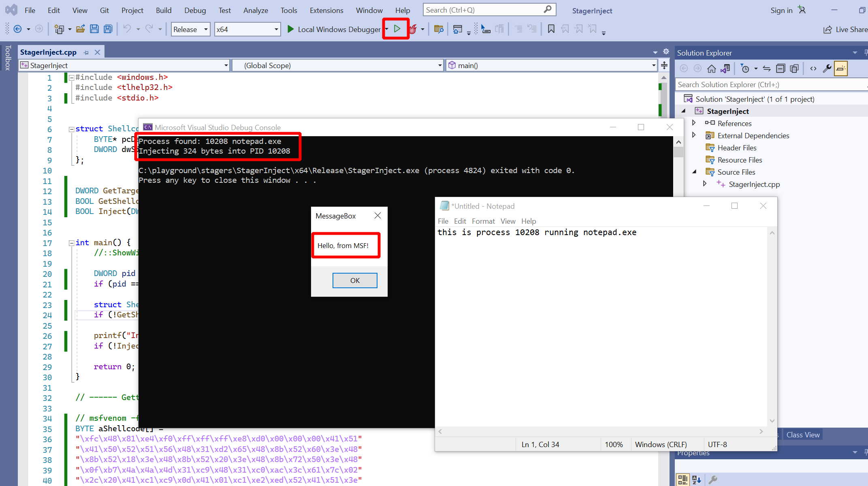868x486 pixels.
Task: Click the split editor icon above scrollbar
Action: [664, 65]
